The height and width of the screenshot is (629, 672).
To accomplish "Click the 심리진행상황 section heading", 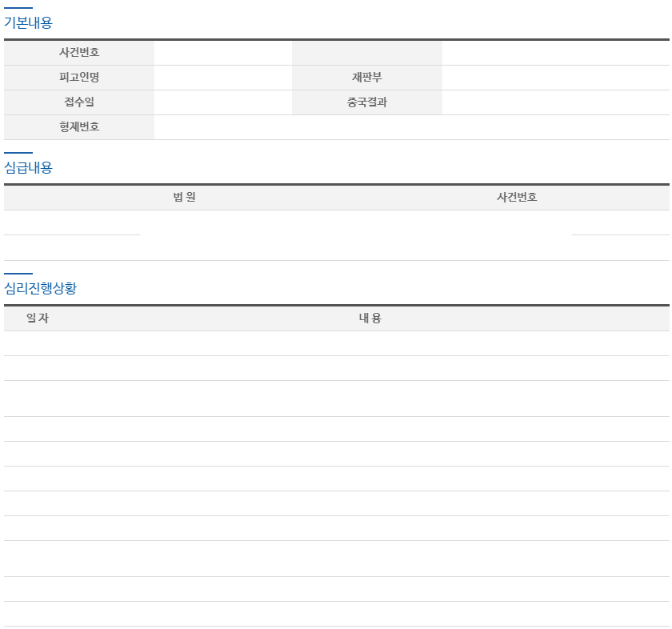I will pos(40,288).
